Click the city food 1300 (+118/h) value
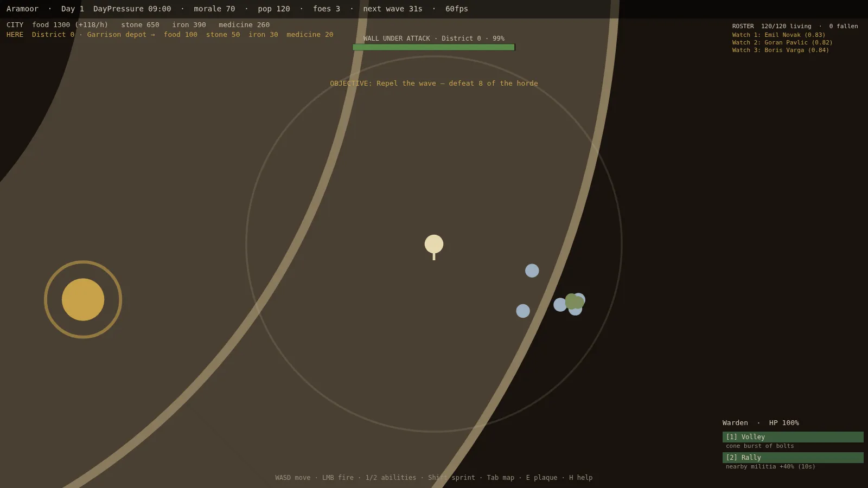 click(x=70, y=25)
